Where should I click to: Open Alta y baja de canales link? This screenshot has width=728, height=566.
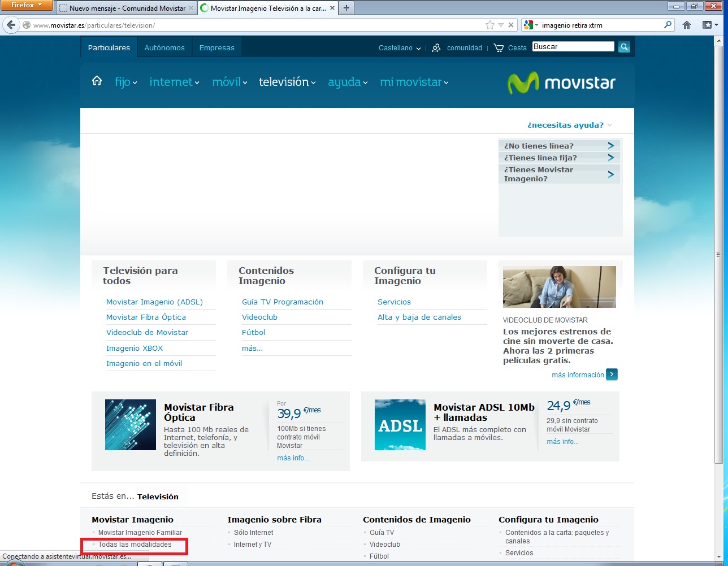[x=419, y=317]
